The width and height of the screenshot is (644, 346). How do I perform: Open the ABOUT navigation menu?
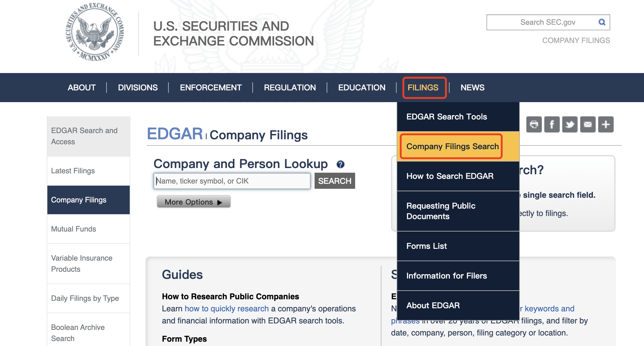coord(82,88)
